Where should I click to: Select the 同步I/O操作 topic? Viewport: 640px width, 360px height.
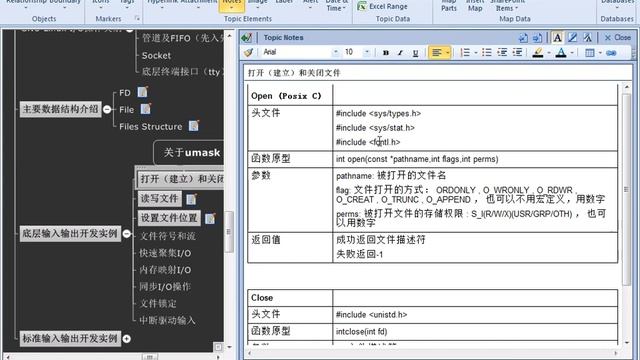coord(165,287)
